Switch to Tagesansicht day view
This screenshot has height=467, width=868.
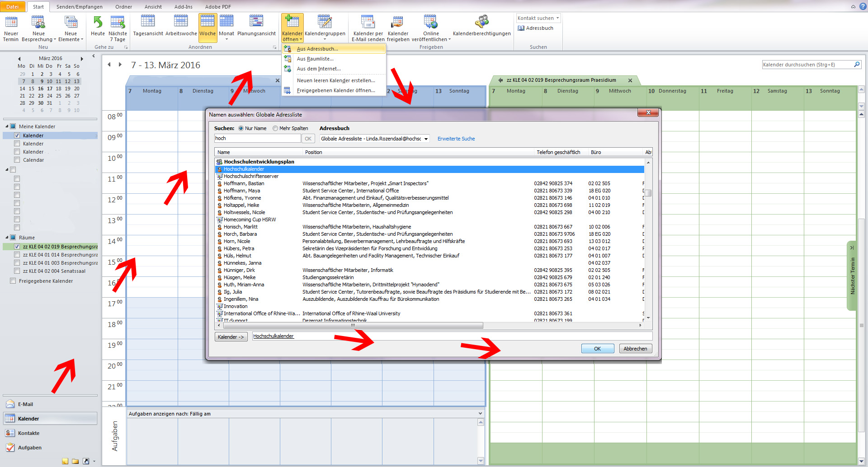(x=148, y=26)
